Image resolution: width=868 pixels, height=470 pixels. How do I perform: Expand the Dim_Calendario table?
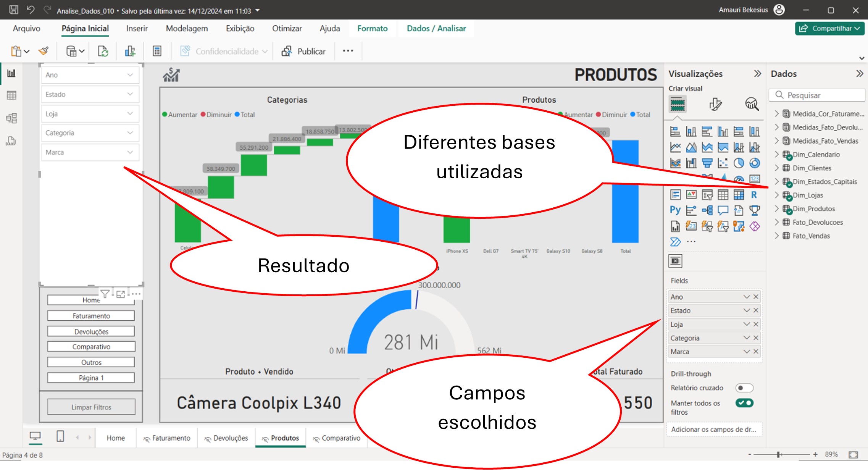pyautogui.click(x=776, y=154)
